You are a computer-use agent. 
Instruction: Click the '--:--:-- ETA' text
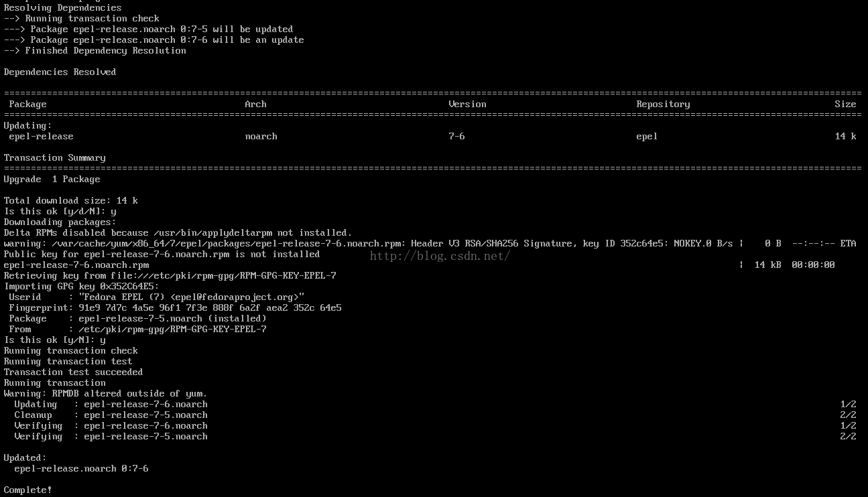tap(824, 244)
